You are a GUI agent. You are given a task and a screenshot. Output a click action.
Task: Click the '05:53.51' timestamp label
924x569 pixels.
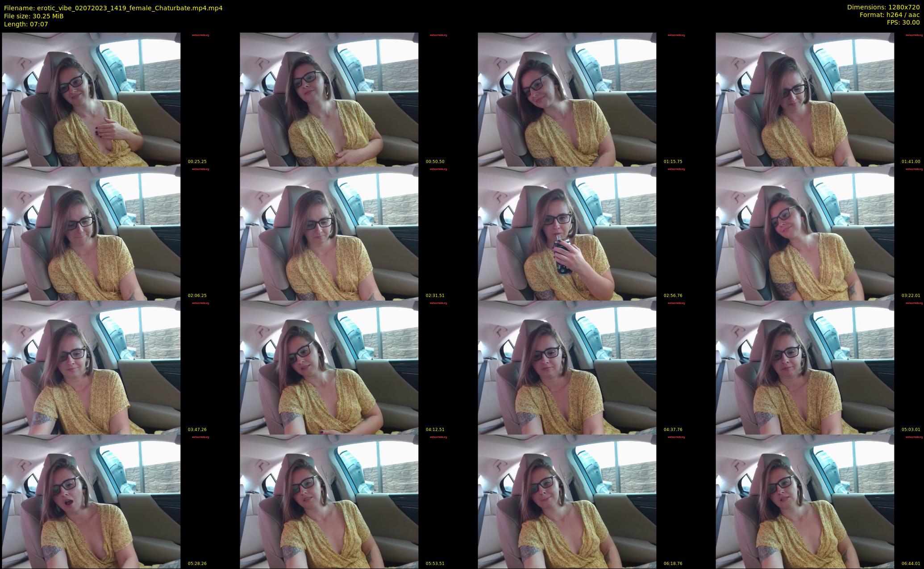click(435, 564)
